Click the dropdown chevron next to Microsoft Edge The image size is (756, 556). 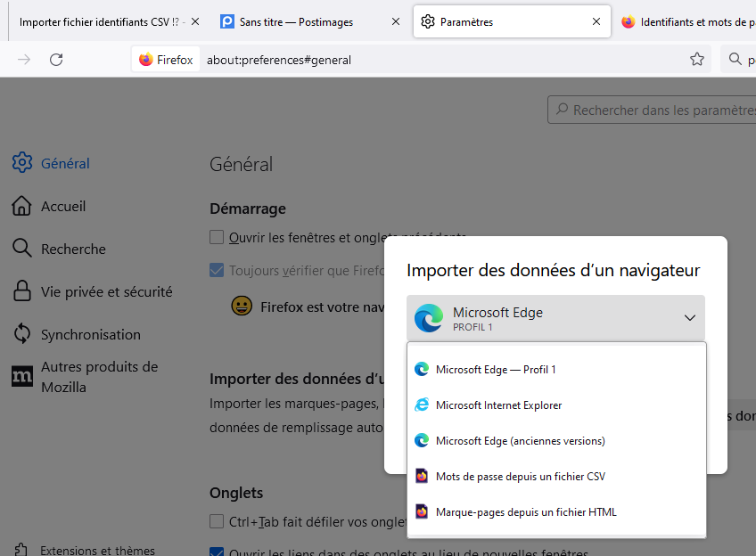tap(690, 318)
